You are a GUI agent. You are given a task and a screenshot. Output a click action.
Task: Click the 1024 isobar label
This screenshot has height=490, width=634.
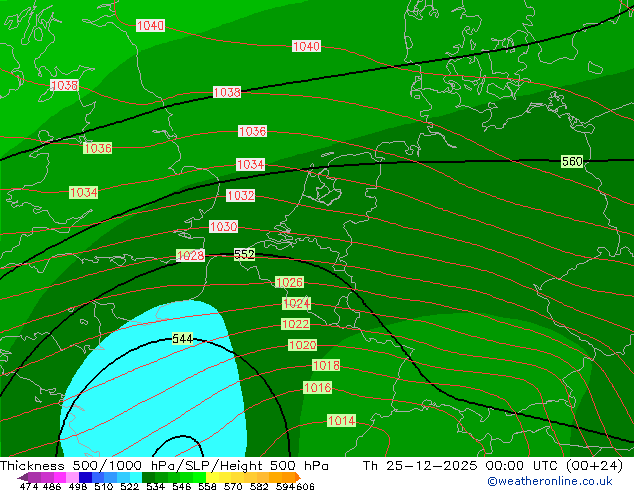click(296, 303)
